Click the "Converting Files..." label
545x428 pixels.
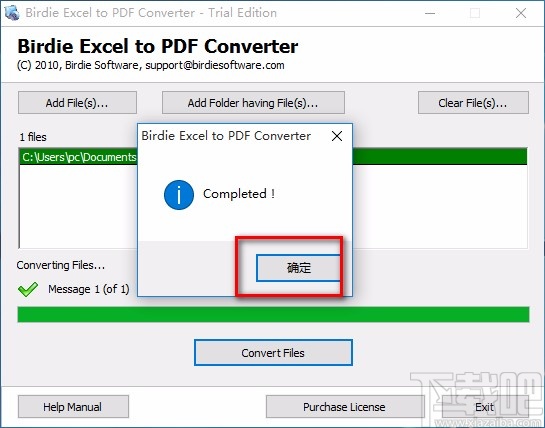[61, 265]
